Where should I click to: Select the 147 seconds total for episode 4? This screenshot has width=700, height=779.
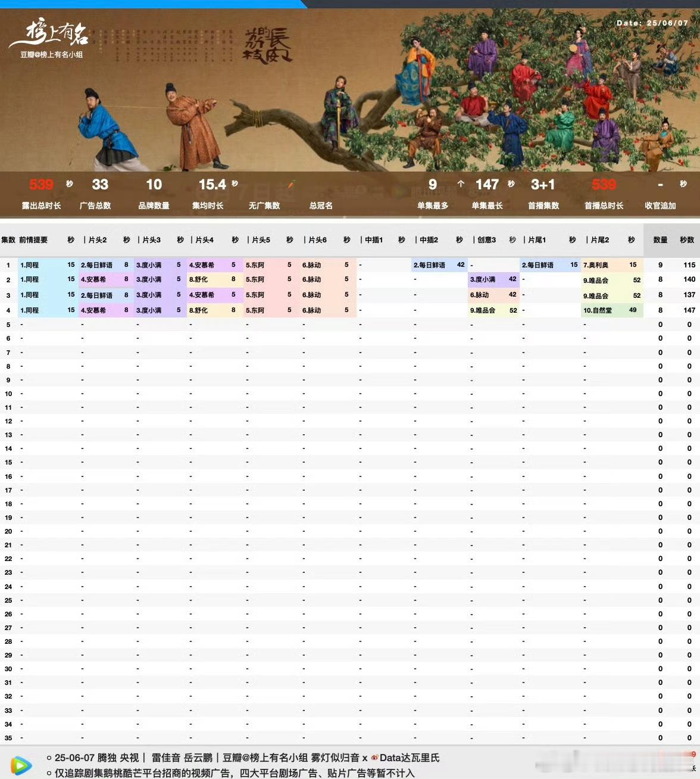coord(689,310)
